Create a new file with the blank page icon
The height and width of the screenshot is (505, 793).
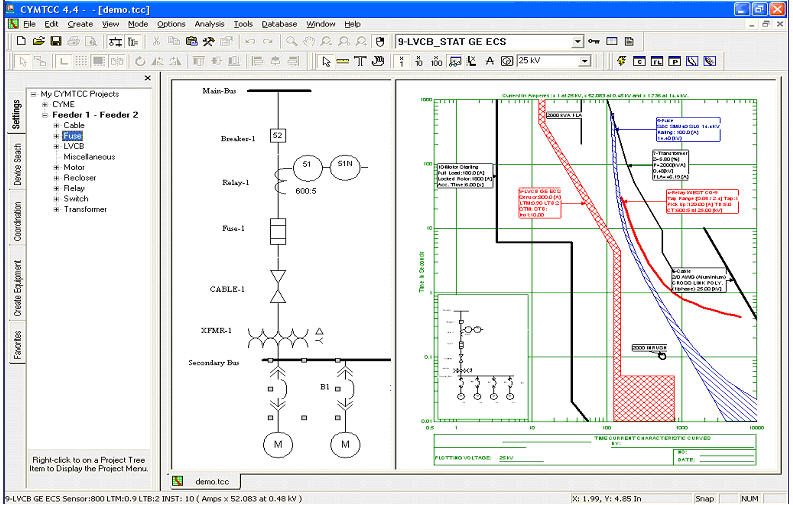21,41
